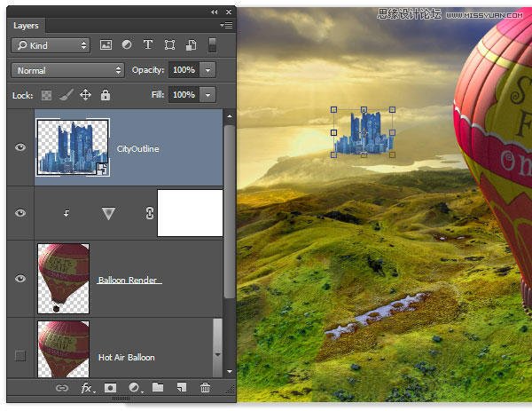Create a new layer icon

(x=182, y=388)
